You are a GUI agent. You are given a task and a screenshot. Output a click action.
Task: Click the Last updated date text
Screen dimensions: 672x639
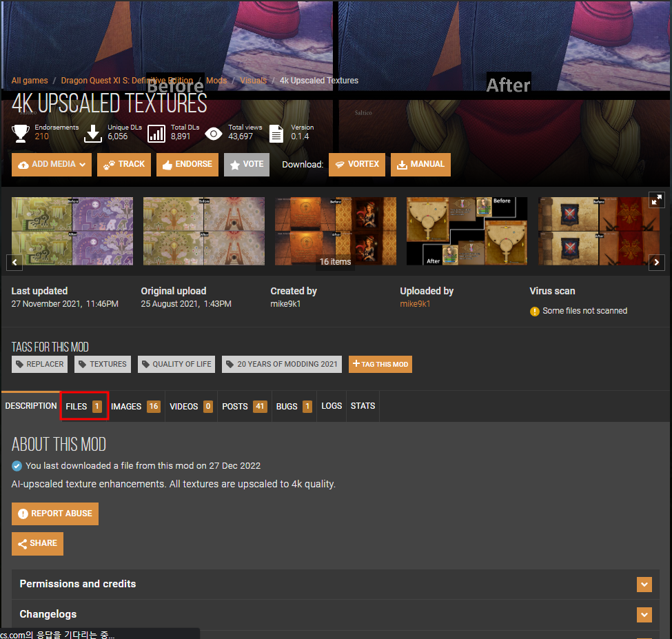[65, 304]
